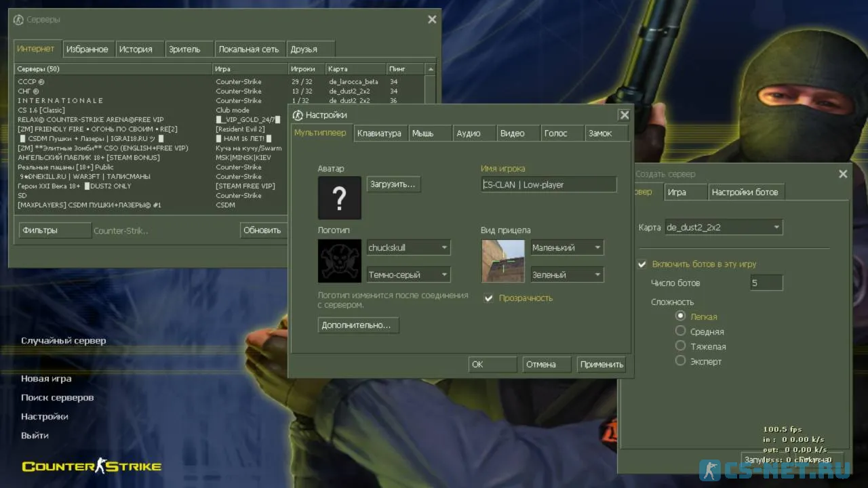The height and width of the screenshot is (488, 868).
Task: Open the Интернет tab in Servers window
Action: coord(37,49)
